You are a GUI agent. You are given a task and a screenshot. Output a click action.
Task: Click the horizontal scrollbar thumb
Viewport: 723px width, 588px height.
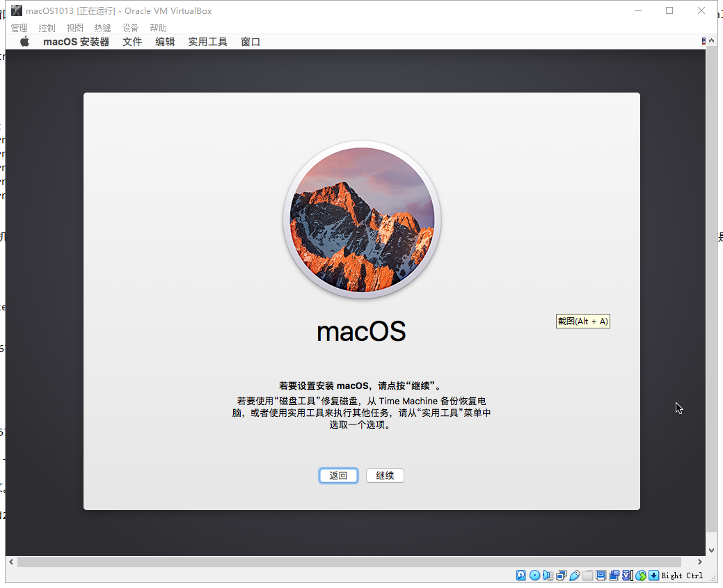coord(349,562)
